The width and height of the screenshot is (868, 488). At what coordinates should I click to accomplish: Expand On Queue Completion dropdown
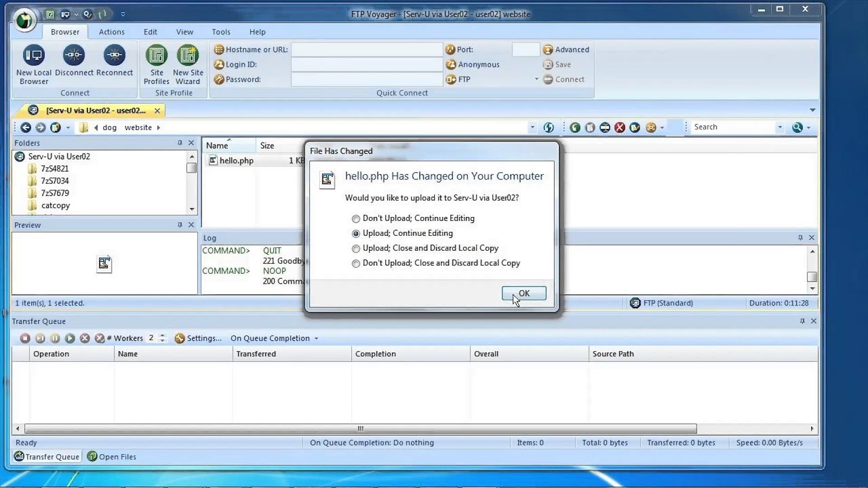tap(316, 338)
